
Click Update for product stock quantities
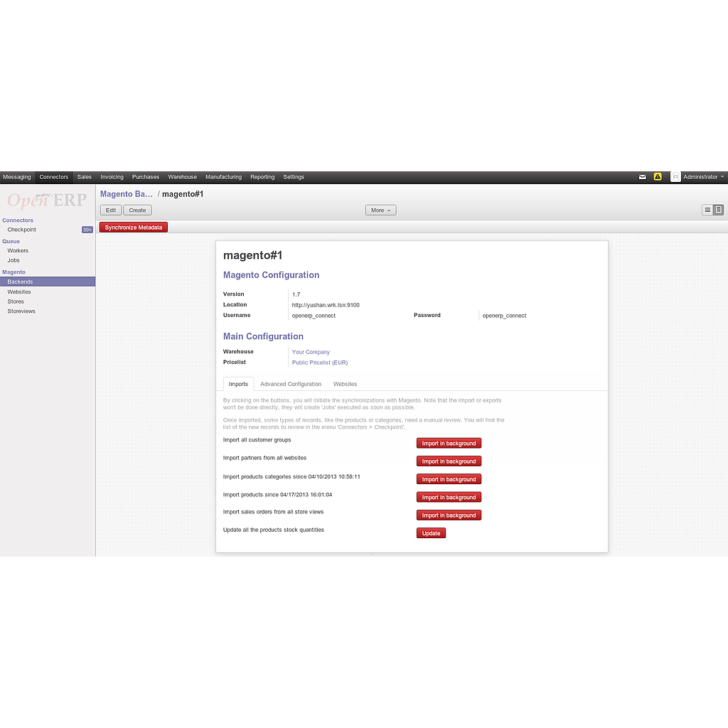pos(431,532)
